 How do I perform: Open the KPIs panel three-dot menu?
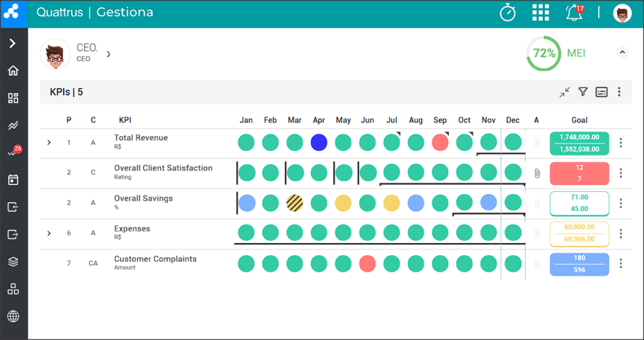pyautogui.click(x=619, y=92)
